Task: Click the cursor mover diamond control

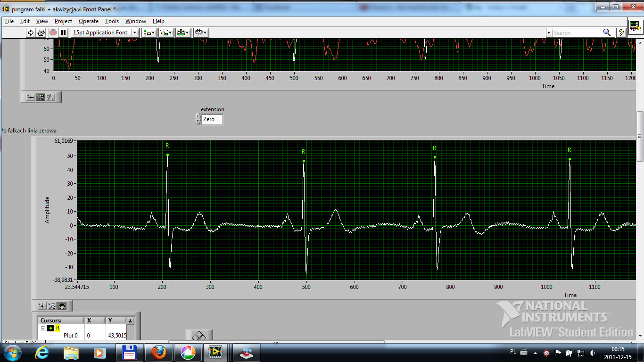Action: [x=199, y=335]
